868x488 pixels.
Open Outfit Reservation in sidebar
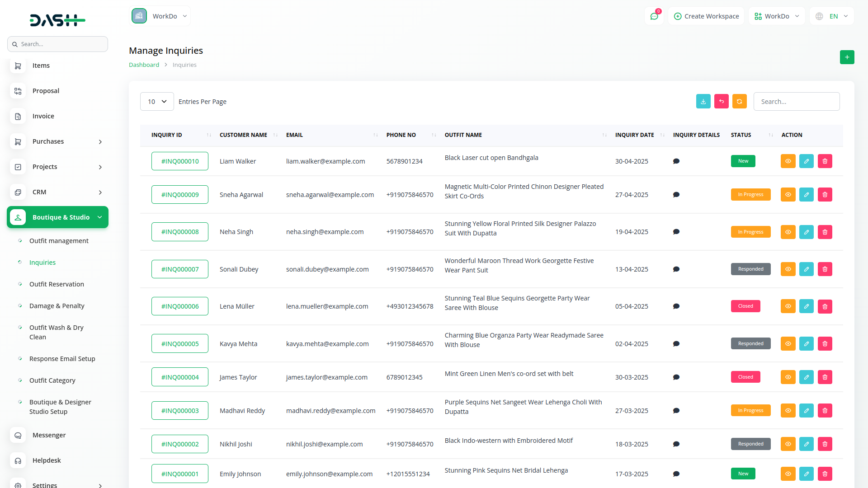tap(57, 284)
